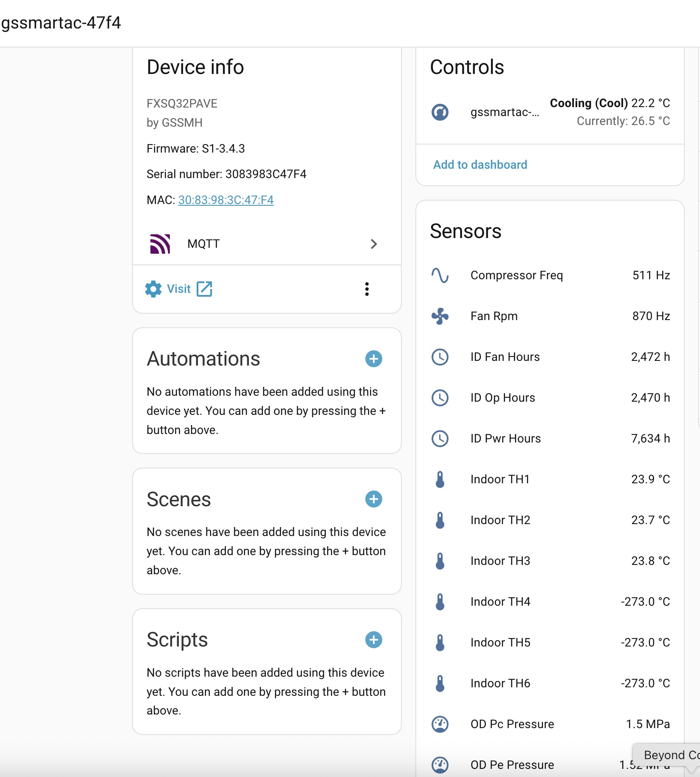
Task: Select the ID Op Hours sensor value
Action: pyautogui.click(x=650, y=398)
